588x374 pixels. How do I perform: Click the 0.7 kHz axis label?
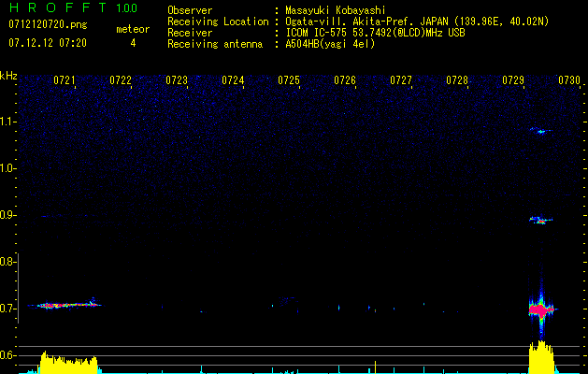[7, 309]
